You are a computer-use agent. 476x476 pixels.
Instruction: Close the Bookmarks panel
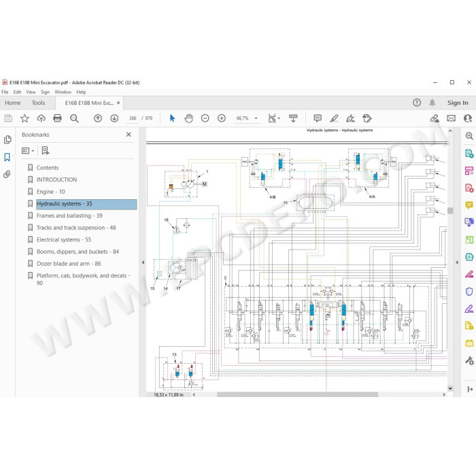pyautogui.click(x=129, y=135)
